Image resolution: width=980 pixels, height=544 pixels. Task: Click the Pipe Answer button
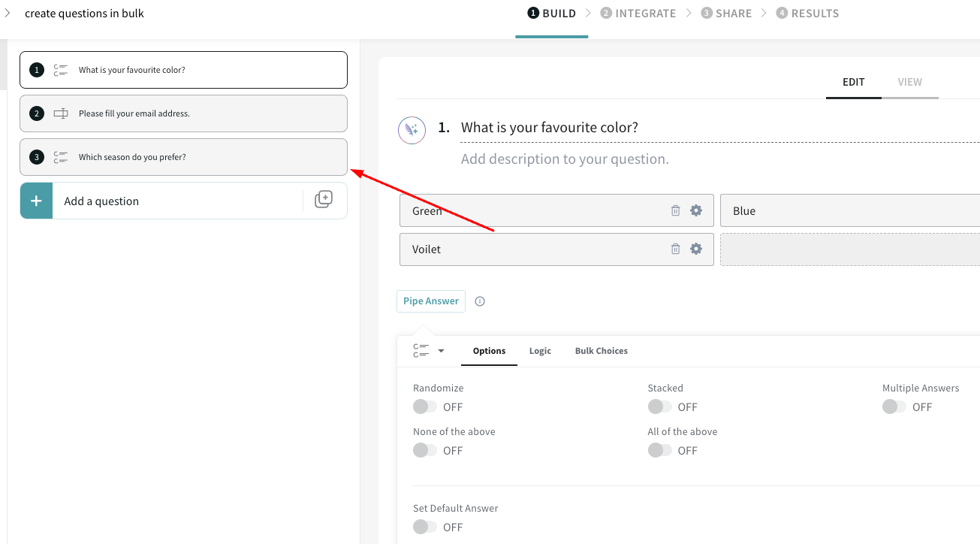tap(430, 301)
